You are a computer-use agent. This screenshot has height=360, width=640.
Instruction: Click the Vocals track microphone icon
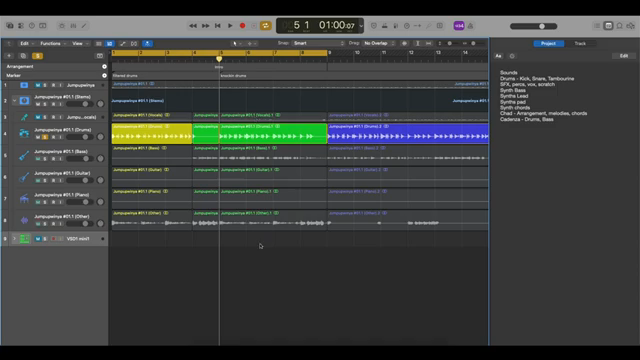tap(24, 117)
